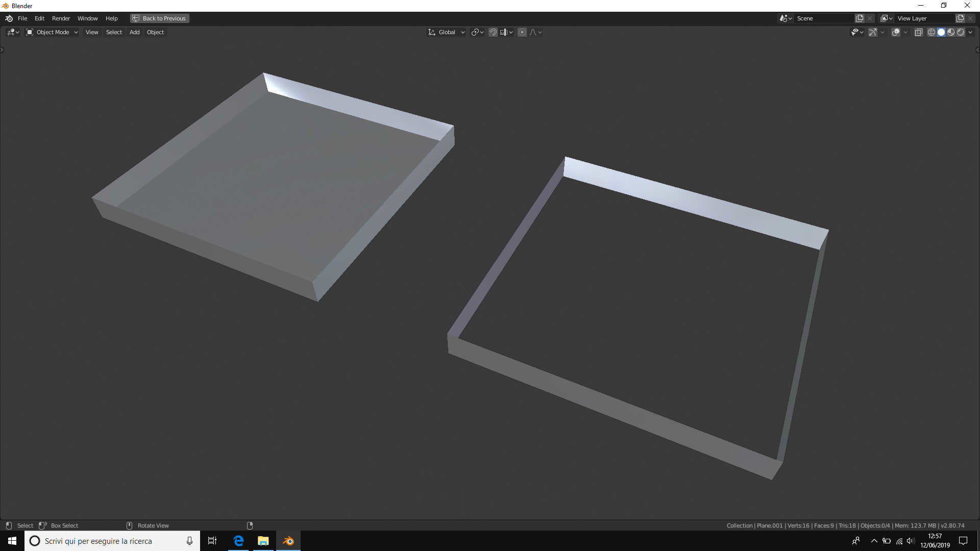Screen dimensions: 980x551
Task: Click the Back to Previous button
Action: 160,18
